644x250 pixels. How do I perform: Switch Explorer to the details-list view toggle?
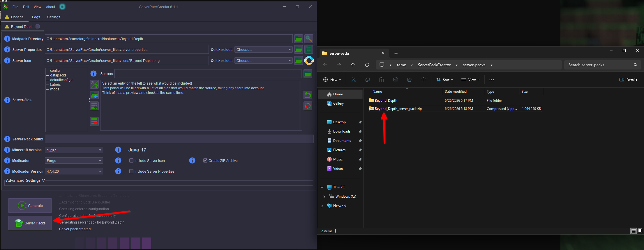[x=634, y=231]
